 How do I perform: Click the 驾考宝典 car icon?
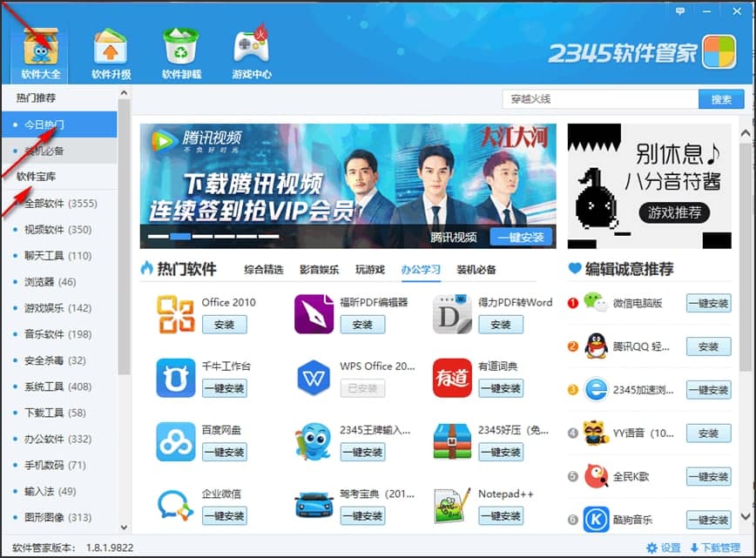point(314,505)
